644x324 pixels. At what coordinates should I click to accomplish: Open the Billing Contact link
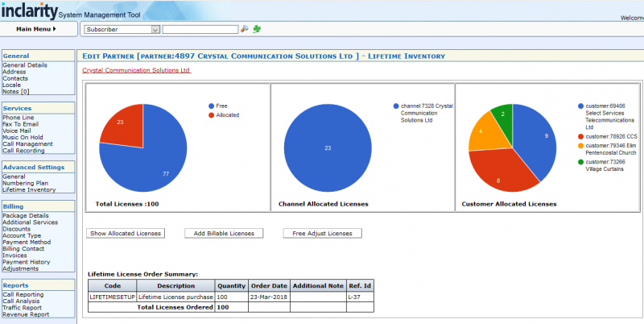click(x=23, y=249)
